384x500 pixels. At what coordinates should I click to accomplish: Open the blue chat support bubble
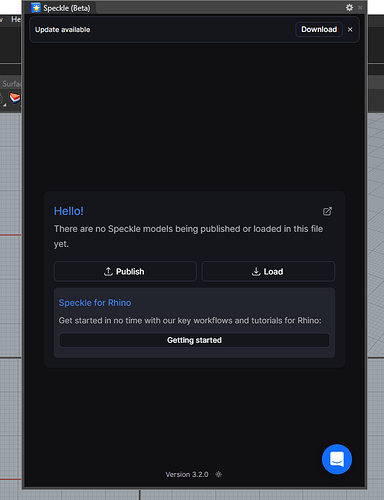(x=337, y=459)
